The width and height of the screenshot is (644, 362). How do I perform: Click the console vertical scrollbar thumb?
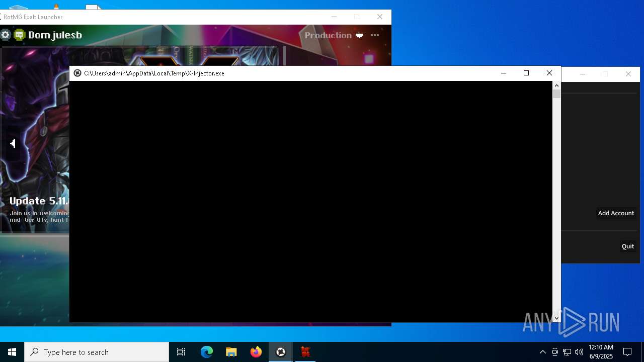click(556, 94)
